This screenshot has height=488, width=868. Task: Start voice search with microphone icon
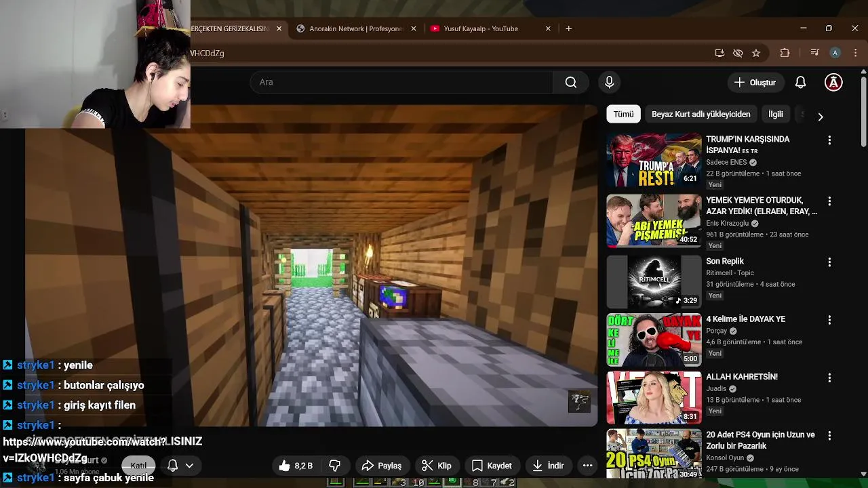coord(609,82)
